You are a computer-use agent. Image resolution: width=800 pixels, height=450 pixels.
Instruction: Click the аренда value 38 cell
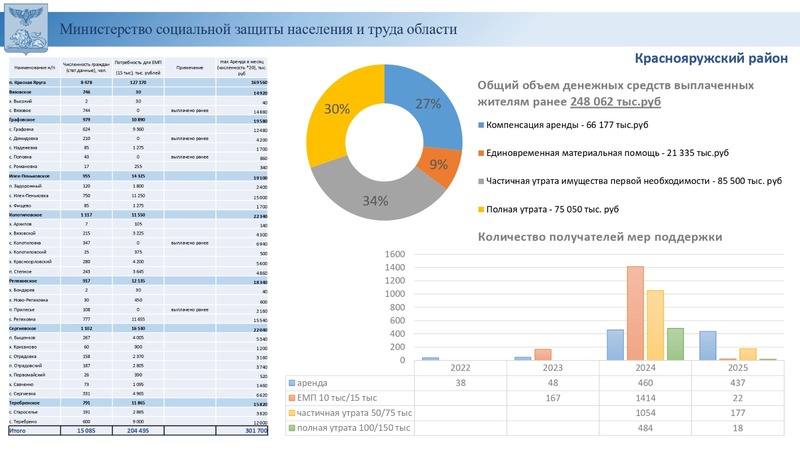tap(460, 383)
